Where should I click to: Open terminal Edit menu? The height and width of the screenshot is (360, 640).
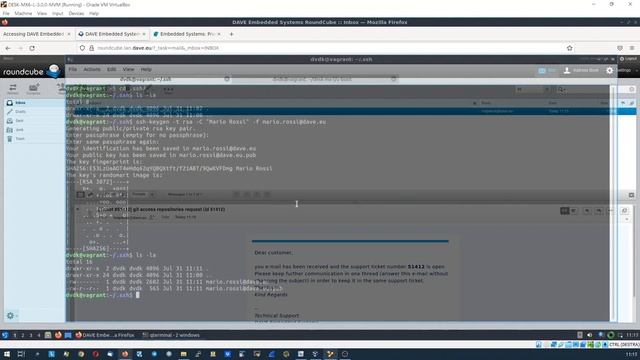tap(111, 69)
